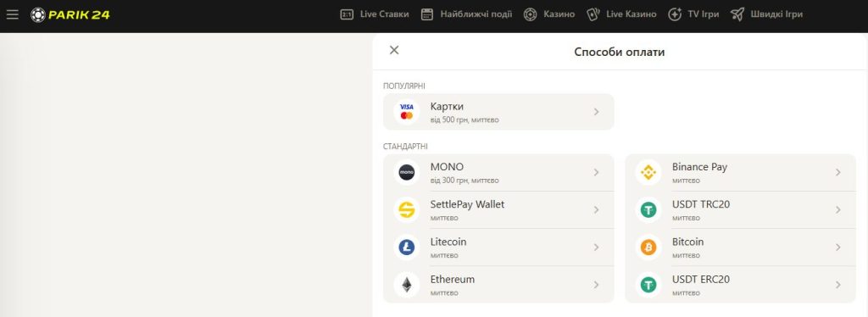Click the Parik24 logo

[x=70, y=14]
